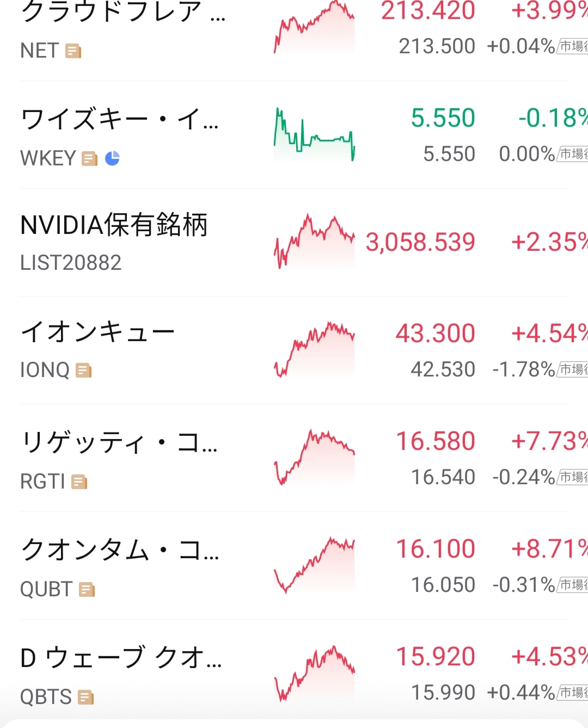The width and height of the screenshot is (588, 728).
Task: Open the NVIDIA保有銘柄 list LIST20882
Action: [294, 243]
